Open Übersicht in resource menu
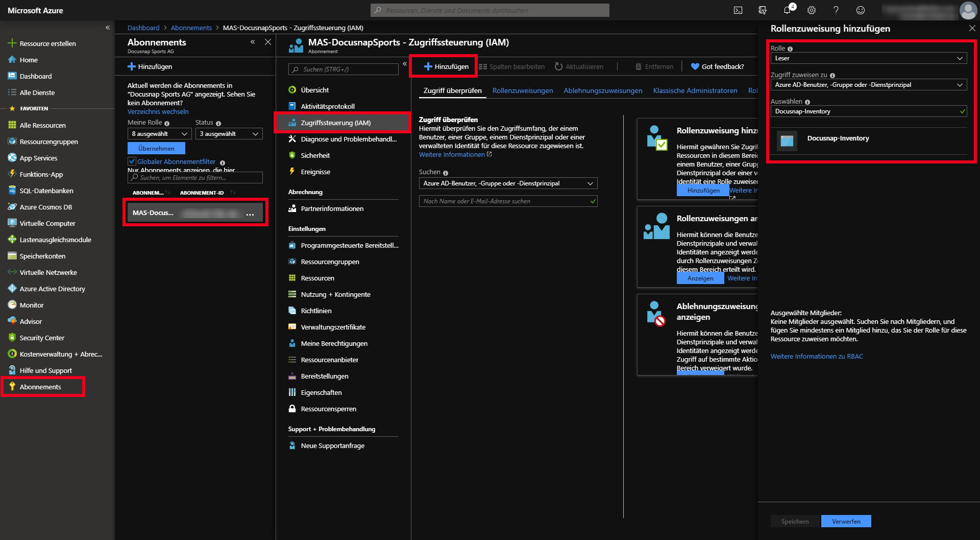 pos(315,90)
